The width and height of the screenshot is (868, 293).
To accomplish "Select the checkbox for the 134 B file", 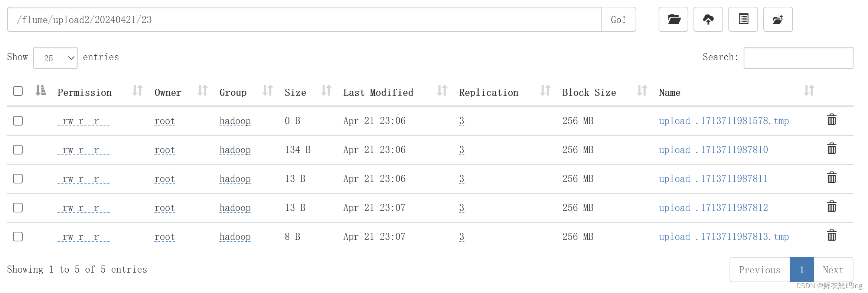I will click(x=18, y=150).
